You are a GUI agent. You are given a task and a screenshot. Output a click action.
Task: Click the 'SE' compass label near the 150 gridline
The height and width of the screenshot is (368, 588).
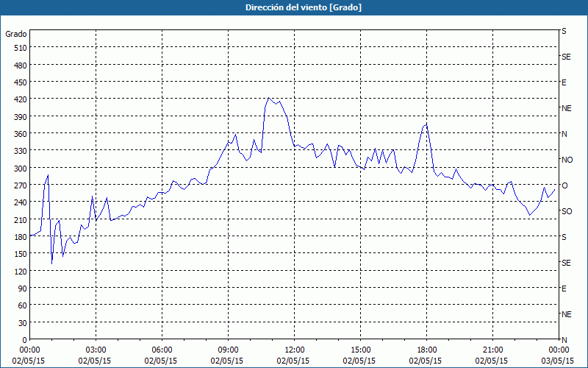coord(566,263)
